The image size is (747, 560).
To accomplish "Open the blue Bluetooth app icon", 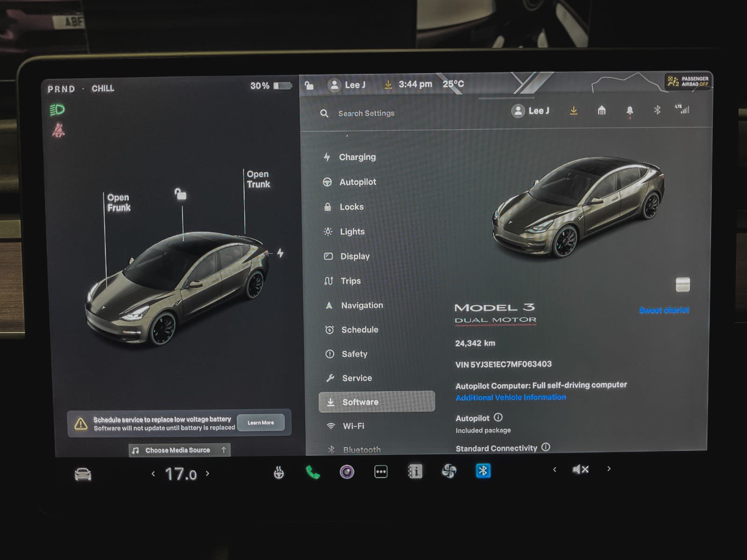I will [x=483, y=471].
